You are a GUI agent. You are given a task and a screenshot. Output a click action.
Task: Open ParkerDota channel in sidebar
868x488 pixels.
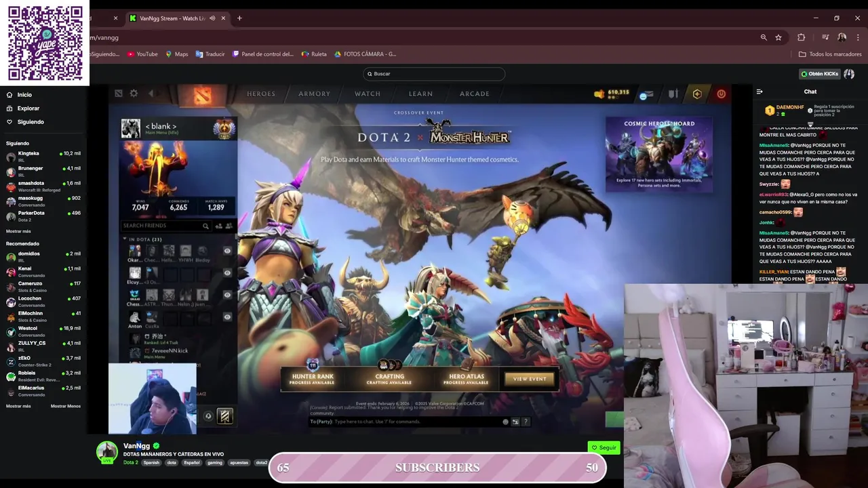tap(43, 216)
